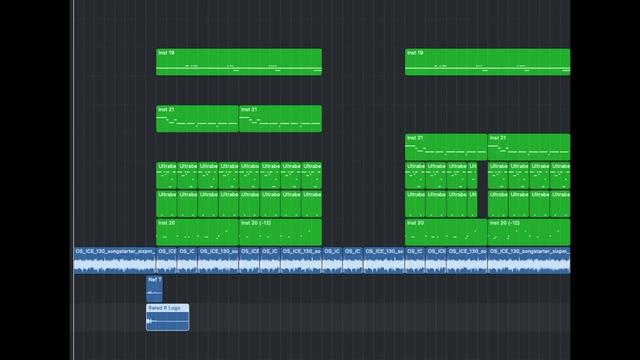Select the Rated R Logo audio region
640x360 pixels.
168,317
